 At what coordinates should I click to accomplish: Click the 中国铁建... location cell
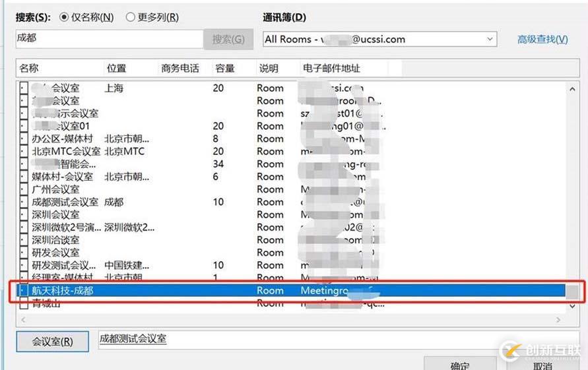click(x=127, y=265)
